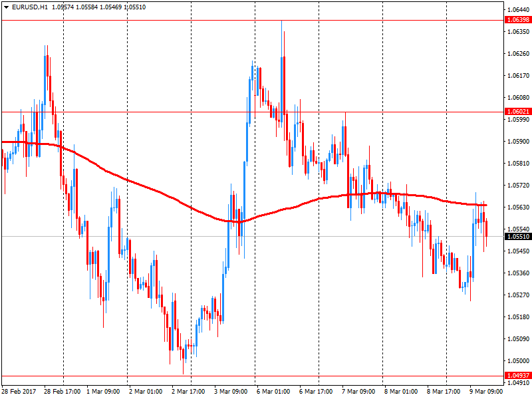
Task: Select the 1.05000 price scale value
Action: click(518, 361)
